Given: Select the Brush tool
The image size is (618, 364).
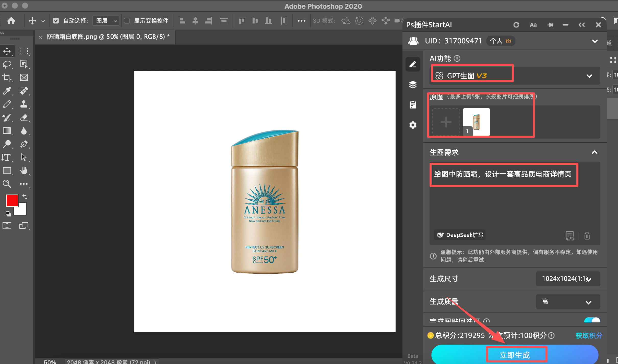Looking at the screenshot, I should click(7, 104).
